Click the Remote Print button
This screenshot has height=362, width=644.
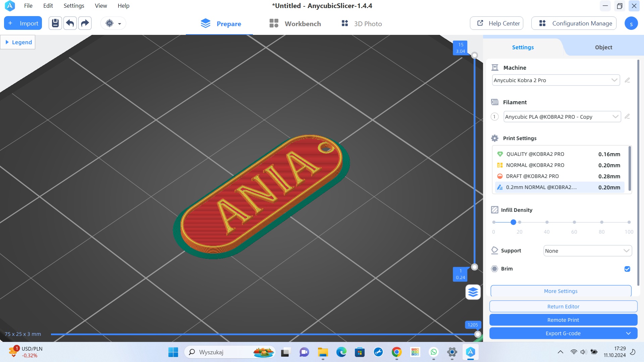563,320
